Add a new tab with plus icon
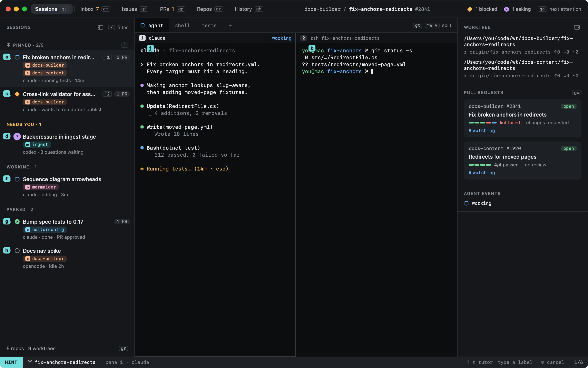Image resolution: width=588 pixels, height=368 pixels. 230,26
